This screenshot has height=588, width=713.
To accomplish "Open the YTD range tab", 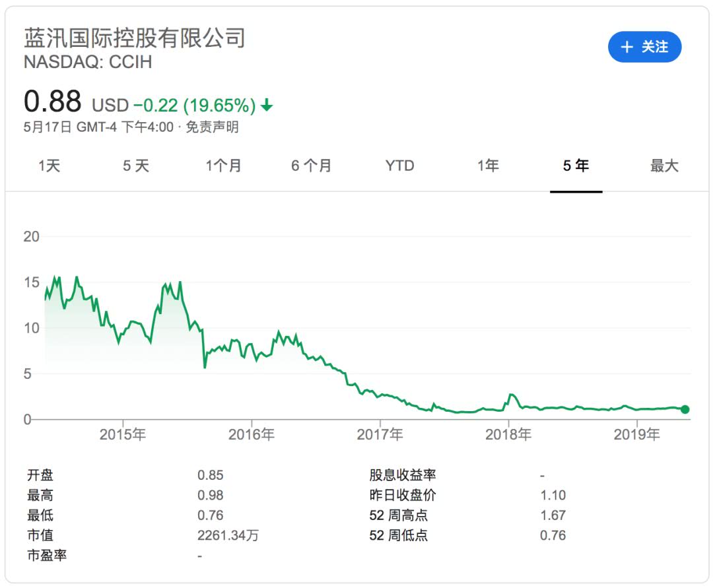I will click(x=399, y=166).
